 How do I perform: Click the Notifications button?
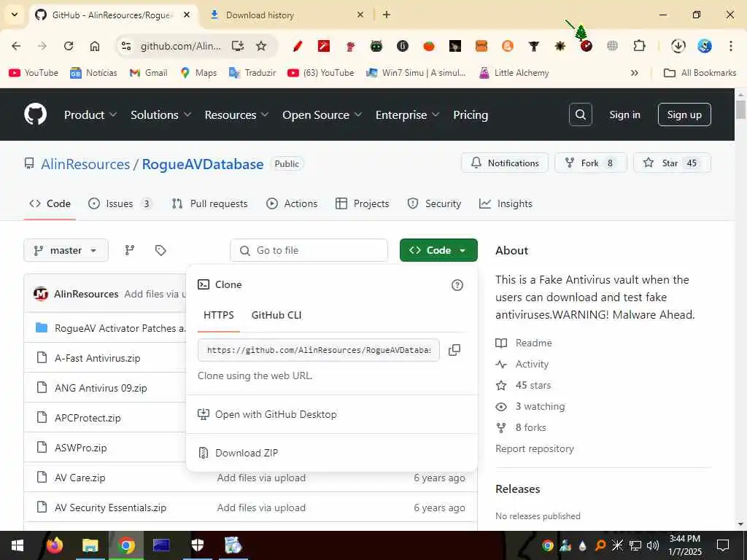(505, 163)
